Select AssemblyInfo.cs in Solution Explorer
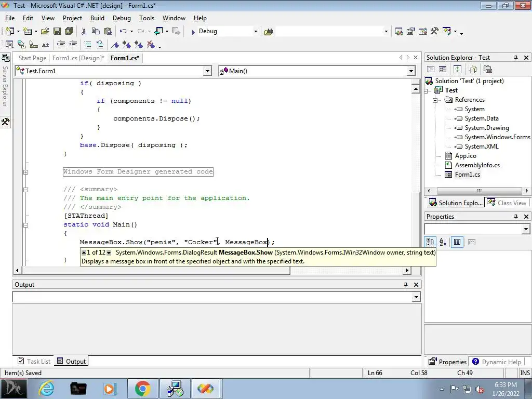 [x=477, y=165]
